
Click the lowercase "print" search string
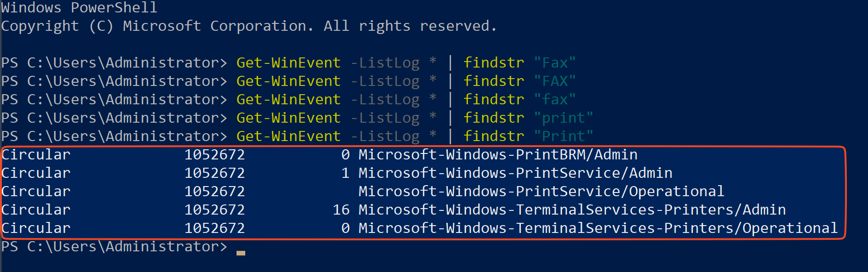(564, 118)
